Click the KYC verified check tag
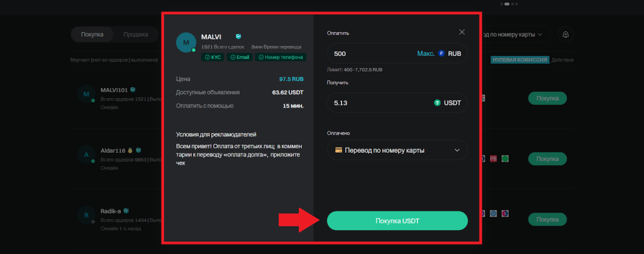 pyautogui.click(x=213, y=57)
